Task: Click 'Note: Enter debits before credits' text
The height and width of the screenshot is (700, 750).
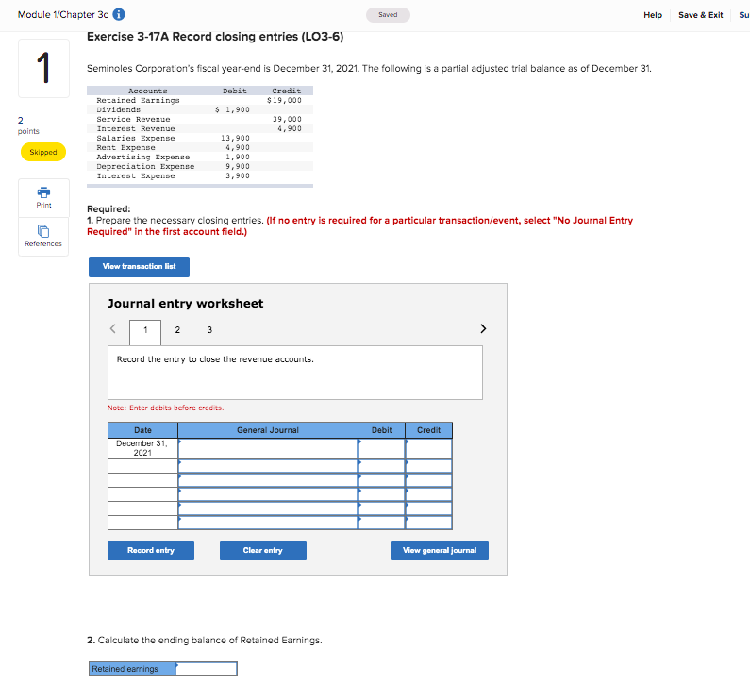Action: (x=165, y=408)
